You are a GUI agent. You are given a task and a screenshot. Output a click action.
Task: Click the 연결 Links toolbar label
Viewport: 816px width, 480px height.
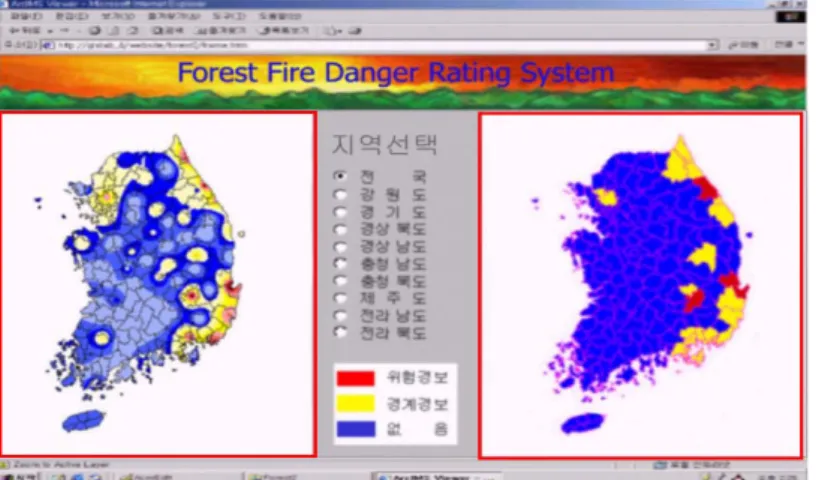click(783, 45)
